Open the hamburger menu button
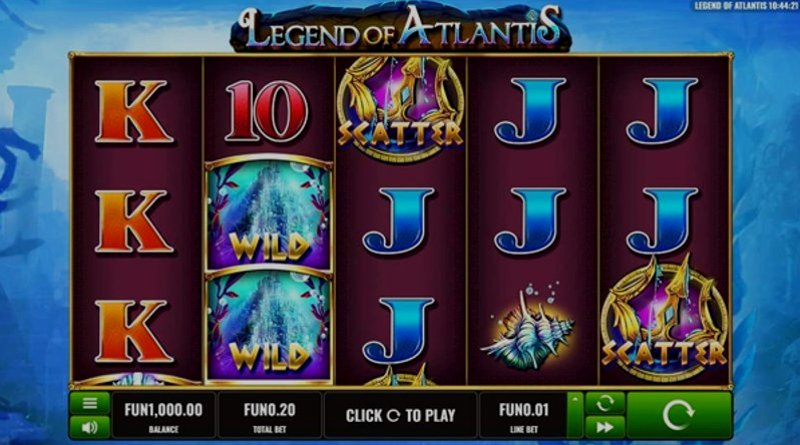800x445 pixels. coord(90,404)
